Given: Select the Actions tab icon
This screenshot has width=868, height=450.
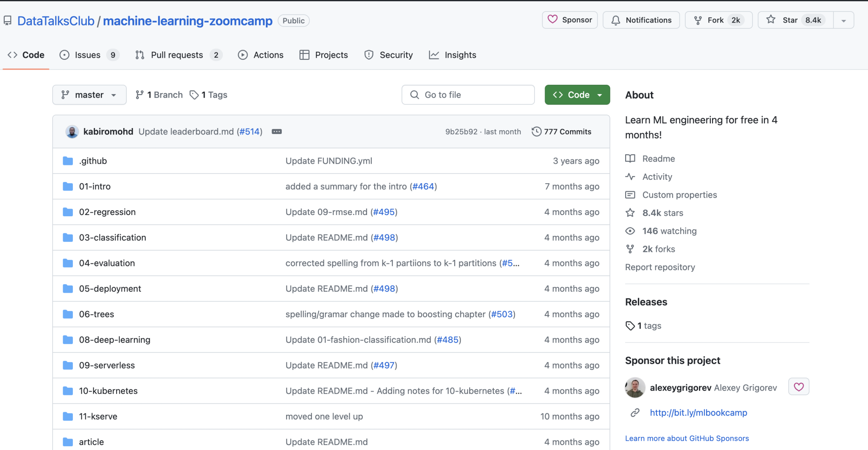Looking at the screenshot, I should point(242,55).
